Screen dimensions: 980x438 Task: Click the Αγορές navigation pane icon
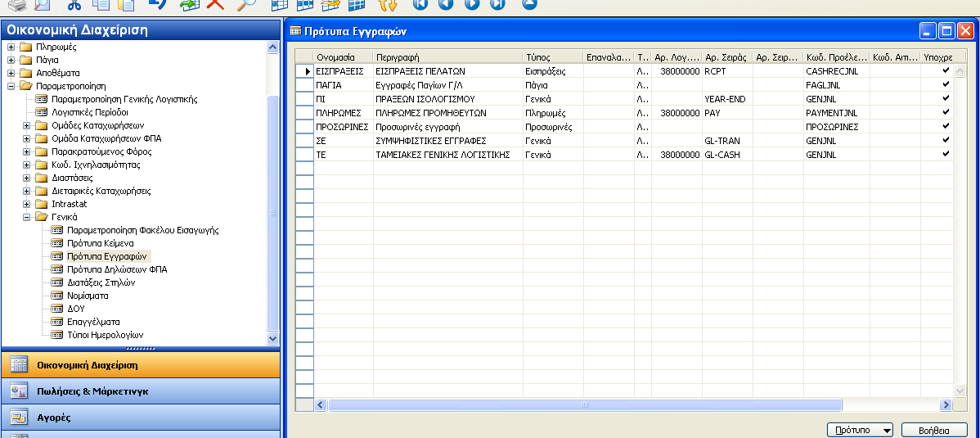click(19, 417)
